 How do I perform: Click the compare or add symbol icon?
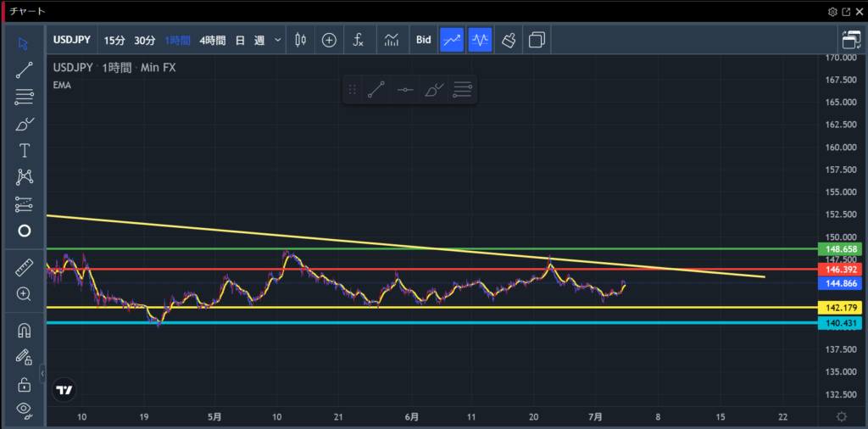click(329, 40)
